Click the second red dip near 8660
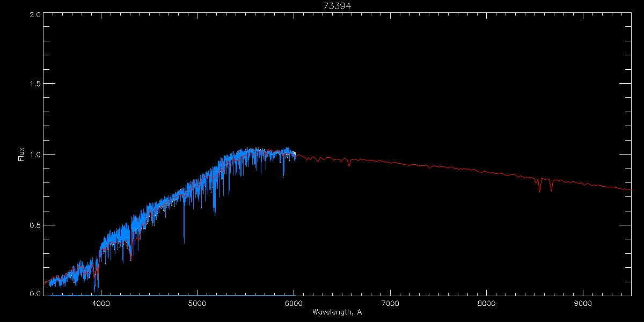Screen dimensions: 644x322 click(x=551, y=186)
